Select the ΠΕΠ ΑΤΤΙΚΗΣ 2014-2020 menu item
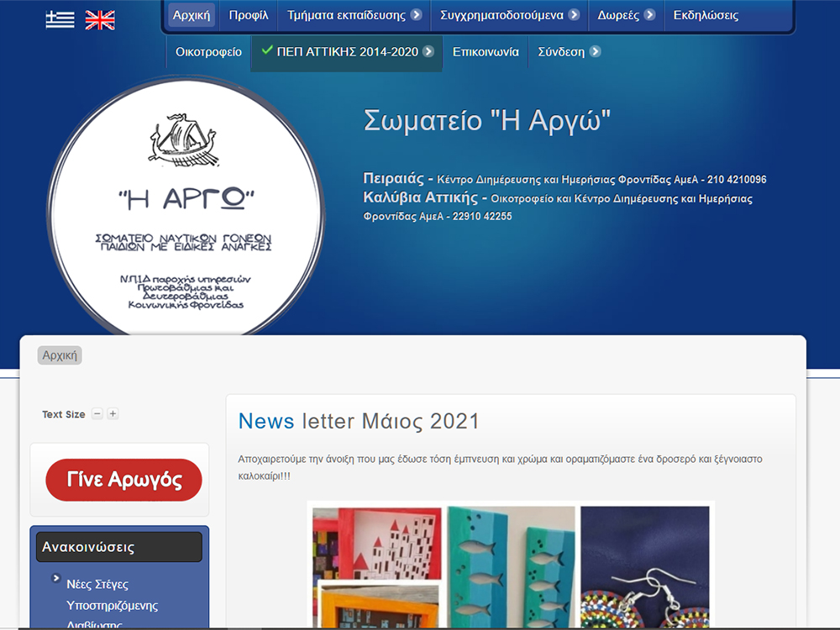 [x=347, y=52]
